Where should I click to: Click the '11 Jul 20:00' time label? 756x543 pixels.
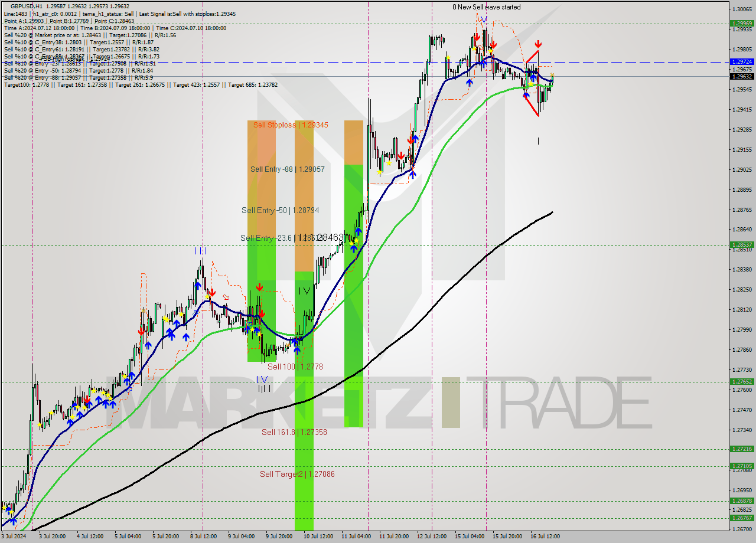[x=394, y=537]
